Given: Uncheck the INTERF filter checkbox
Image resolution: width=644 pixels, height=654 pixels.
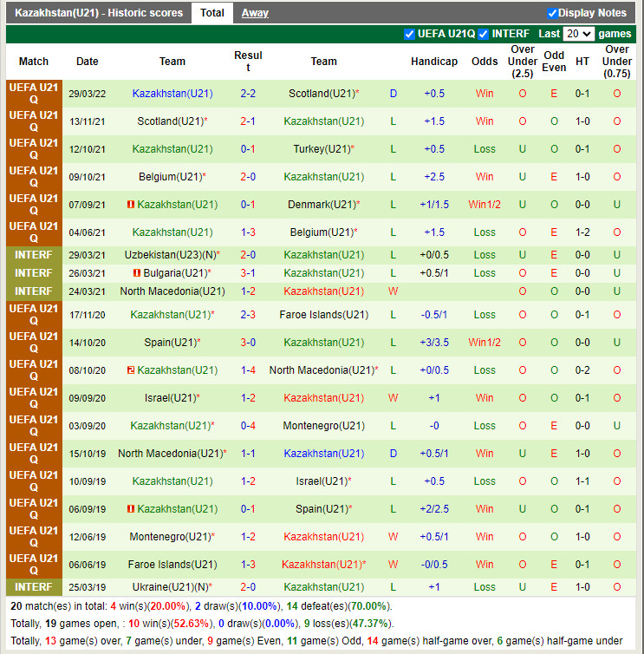Looking at the screenshot, I should (x=484, y=34).
